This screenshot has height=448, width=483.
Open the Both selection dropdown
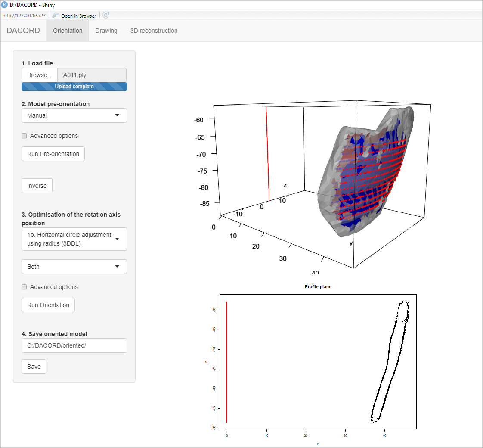point(74,267)
